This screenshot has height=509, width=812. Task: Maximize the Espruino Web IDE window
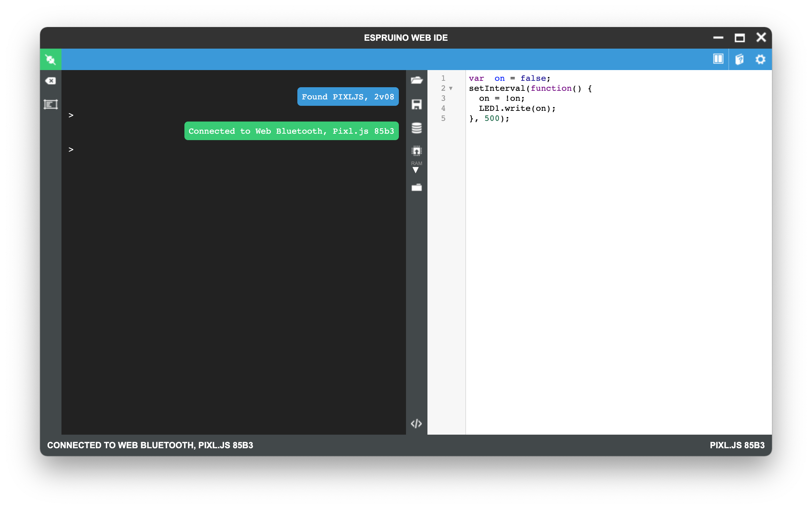739,38
